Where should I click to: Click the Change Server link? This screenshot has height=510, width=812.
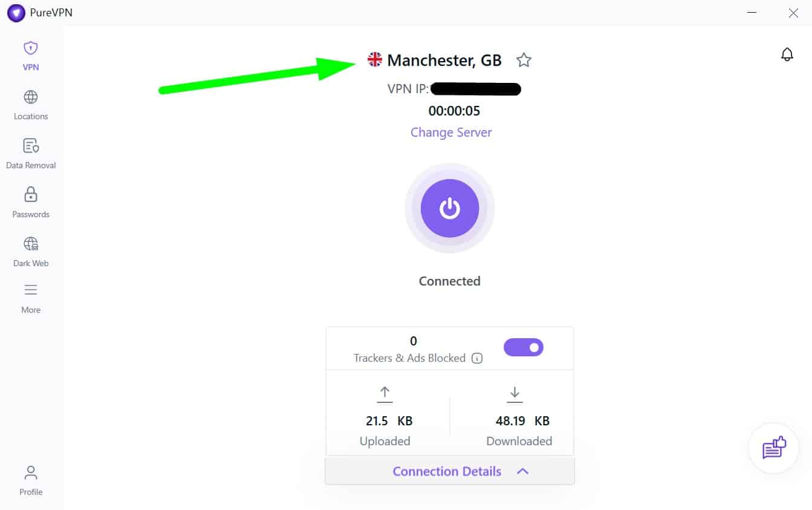pos(451,132)
